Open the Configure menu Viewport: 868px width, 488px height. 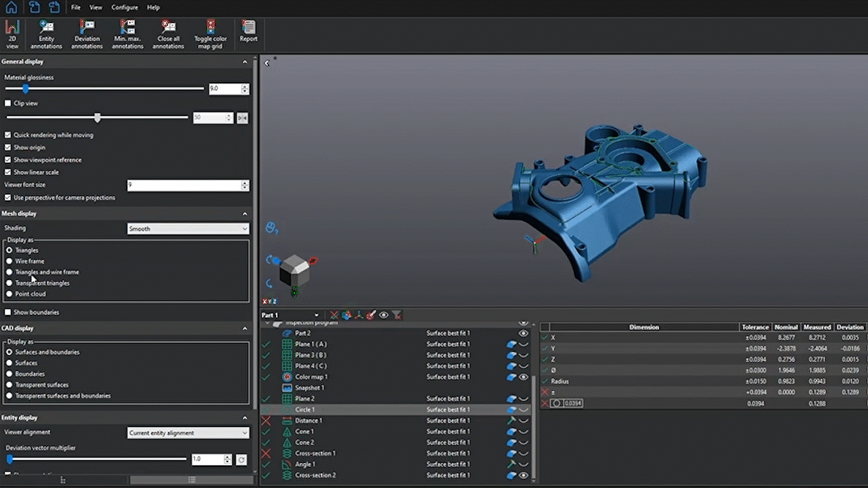(125, 7)
